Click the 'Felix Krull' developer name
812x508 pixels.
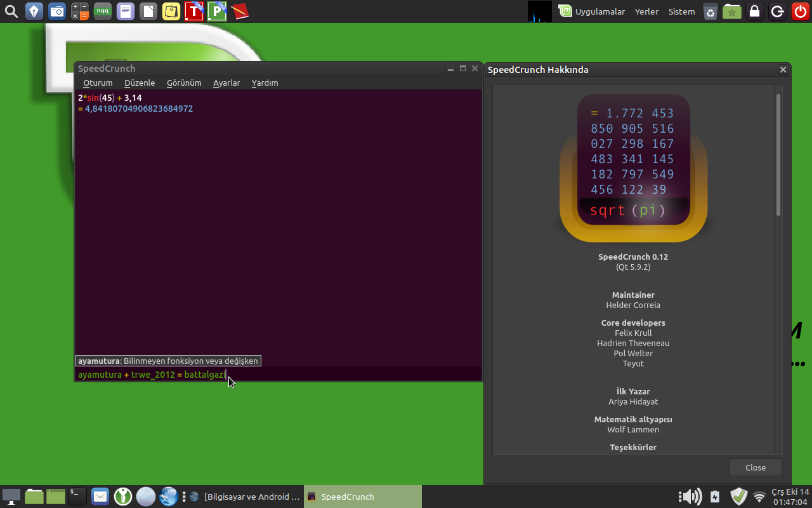coord(633,333)
